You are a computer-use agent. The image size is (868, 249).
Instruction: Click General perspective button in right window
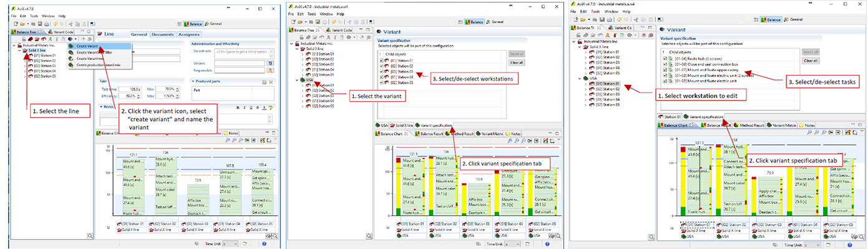tap(794, 19)
